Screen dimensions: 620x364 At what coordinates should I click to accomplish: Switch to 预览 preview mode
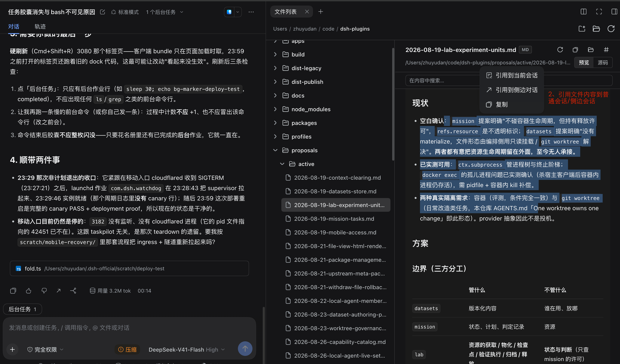tap(584, 62)
